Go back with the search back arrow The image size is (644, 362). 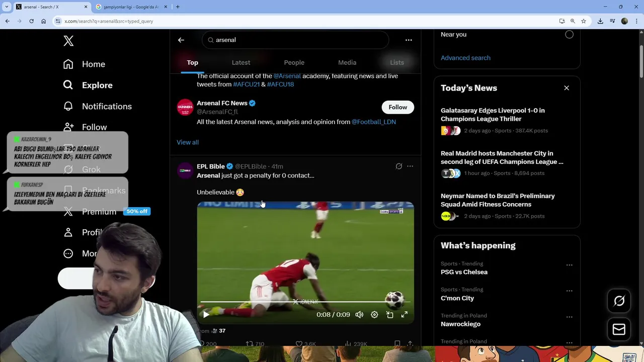[181, 40]
